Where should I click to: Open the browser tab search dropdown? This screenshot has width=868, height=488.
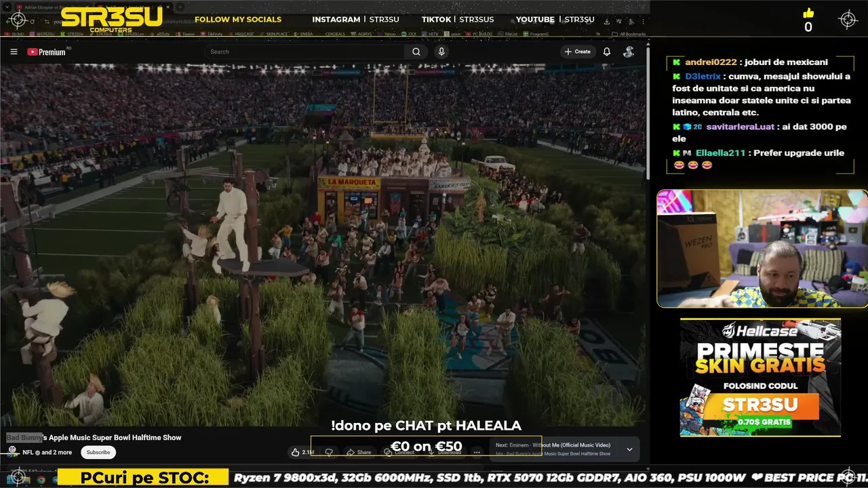(7, 7)
